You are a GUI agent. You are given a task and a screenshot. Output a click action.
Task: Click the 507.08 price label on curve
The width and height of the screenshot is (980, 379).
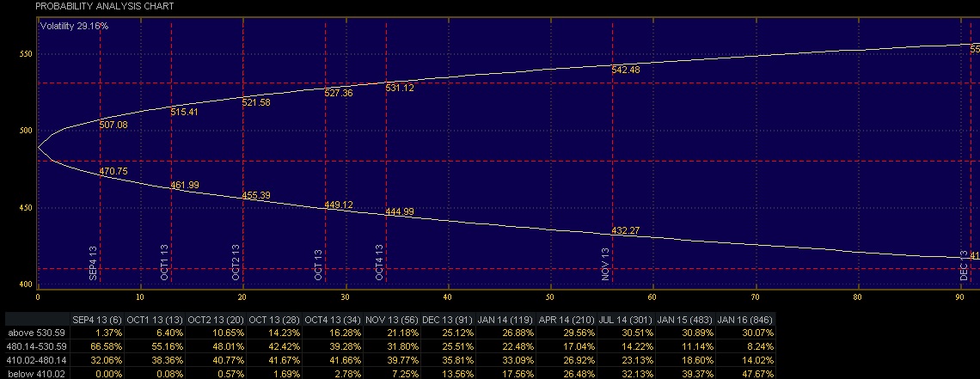pyautogui.click(x=113, y=125)
